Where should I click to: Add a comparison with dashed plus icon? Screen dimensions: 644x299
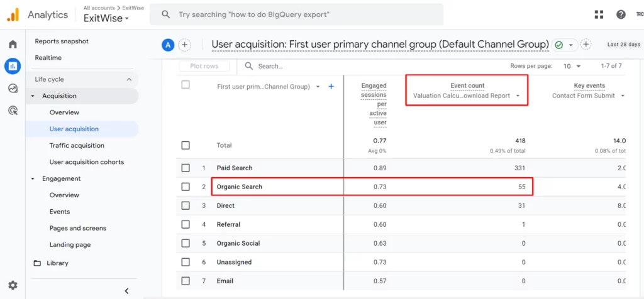pyautogui.click(x=185, y=45)
